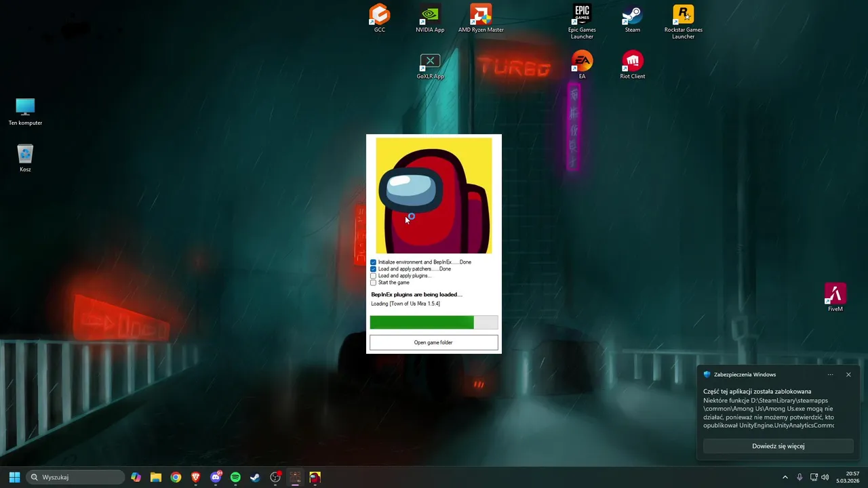Click the red Among Us crewmate image
The height and width of the screenshot is (488, 868).
point(434,195)
